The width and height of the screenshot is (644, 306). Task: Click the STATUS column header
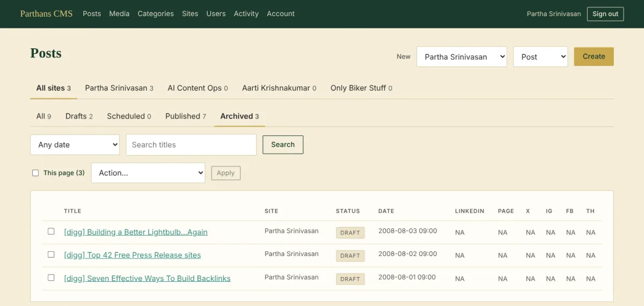pyautogui.click(x=348, y=211)
